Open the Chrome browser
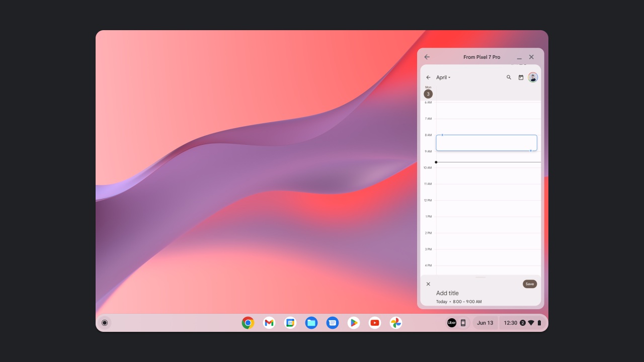The height and width of the screenshot is (362, 644). 248,323
